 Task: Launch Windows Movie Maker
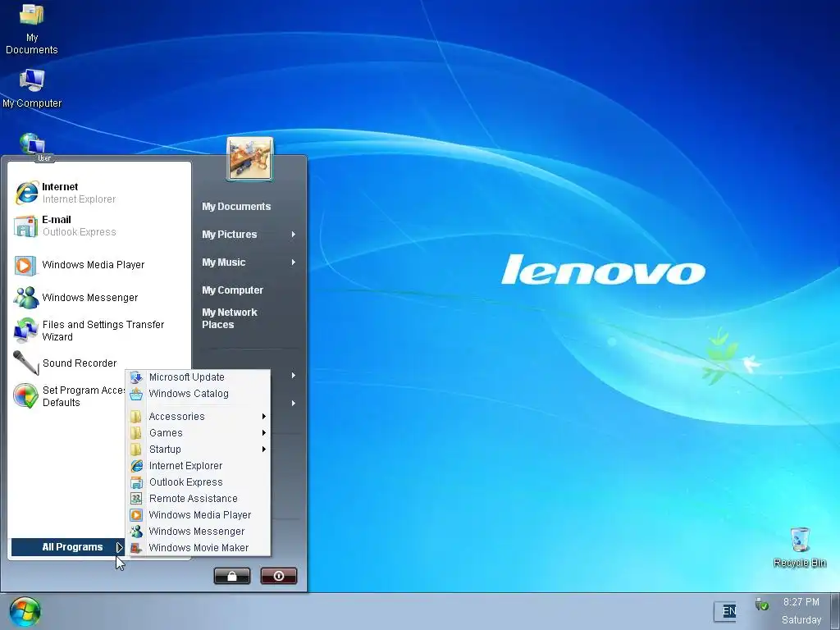199,547
